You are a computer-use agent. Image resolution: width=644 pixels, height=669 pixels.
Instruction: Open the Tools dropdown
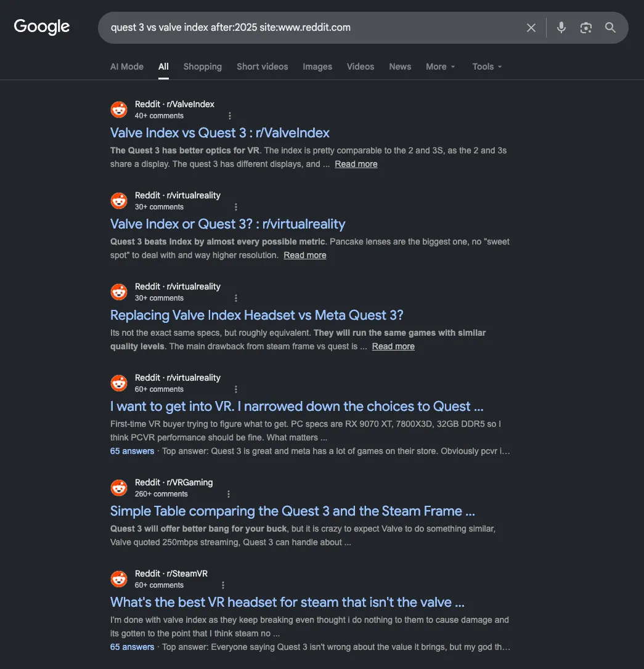[487, 67]
